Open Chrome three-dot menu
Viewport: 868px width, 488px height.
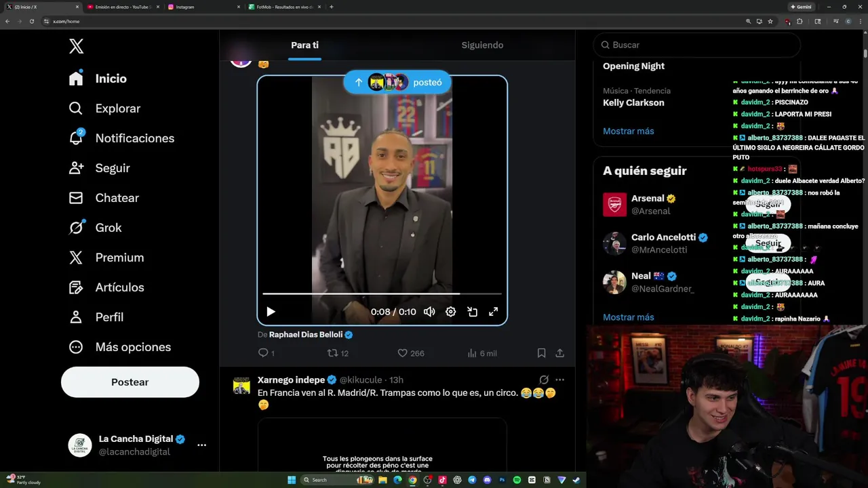(x=861, y=21)
